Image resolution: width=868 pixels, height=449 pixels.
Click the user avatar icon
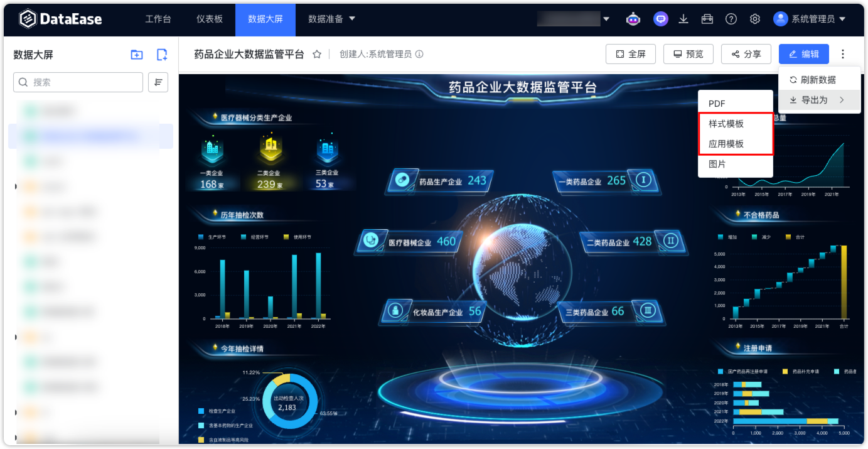point(781,19)
